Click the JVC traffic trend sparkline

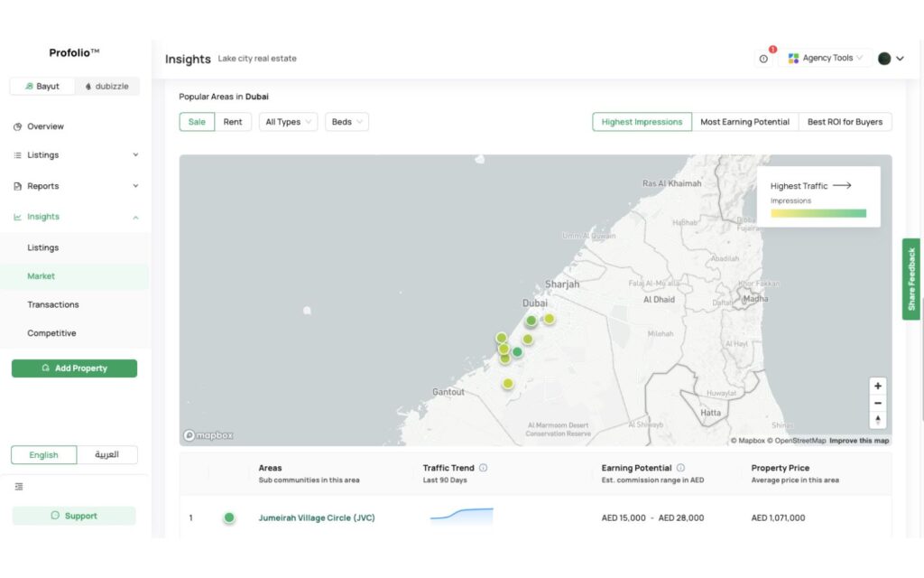[x=461, y=517]
